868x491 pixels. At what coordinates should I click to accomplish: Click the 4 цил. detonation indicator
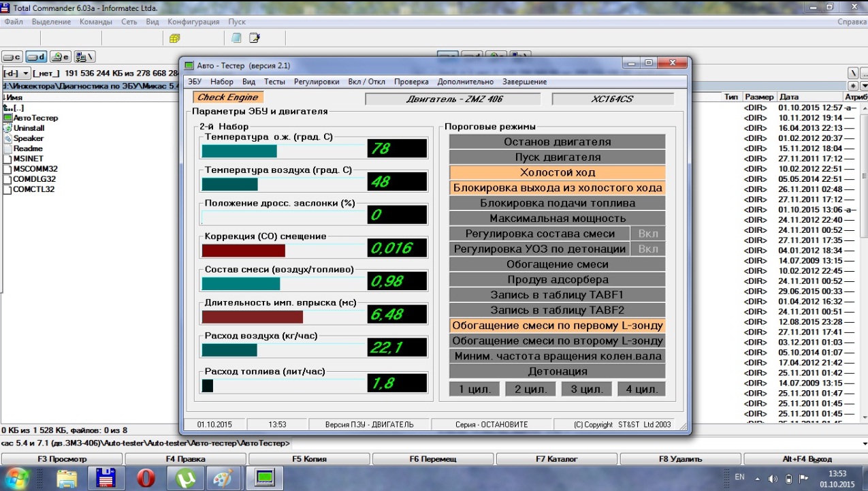point(641,390)
